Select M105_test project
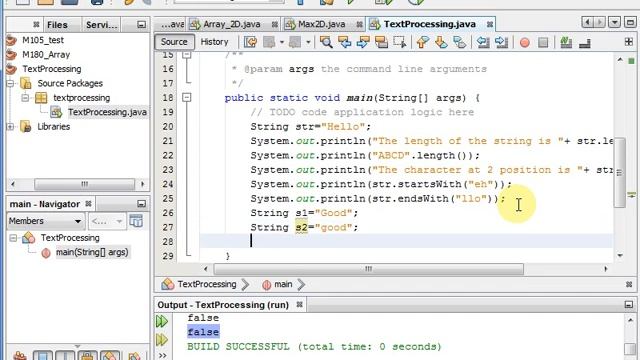This screenshot has width=640, height=360. click(x=43, y=40)
